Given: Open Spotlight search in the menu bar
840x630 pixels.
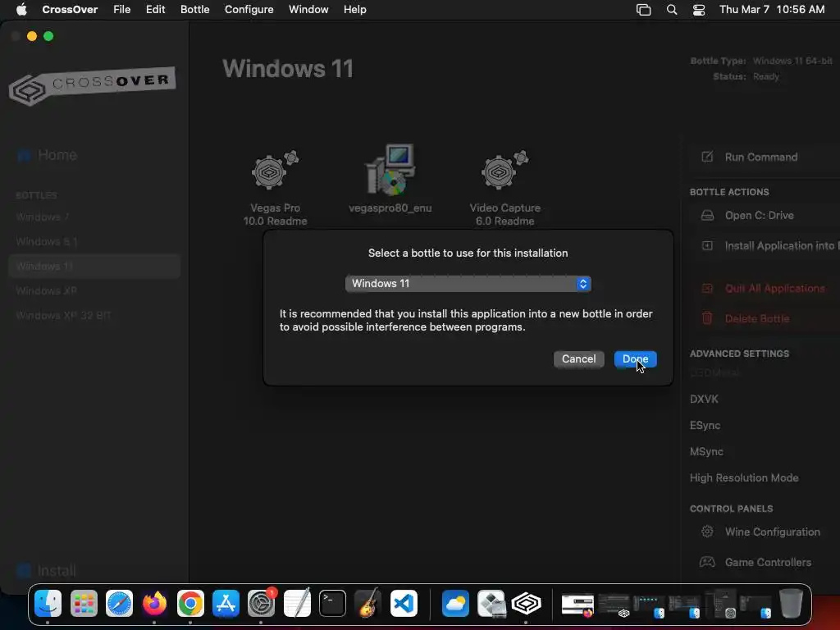Looking at the screenshot, I should coord(671,10).
